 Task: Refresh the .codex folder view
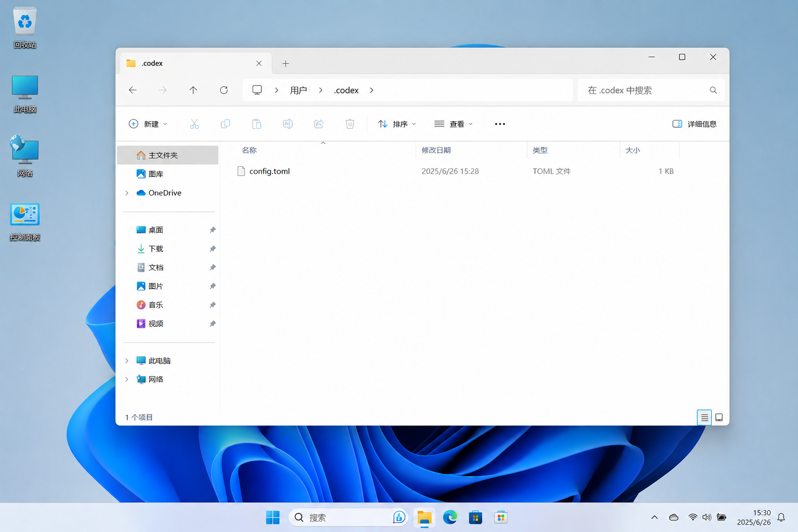(x=224, y=90)
